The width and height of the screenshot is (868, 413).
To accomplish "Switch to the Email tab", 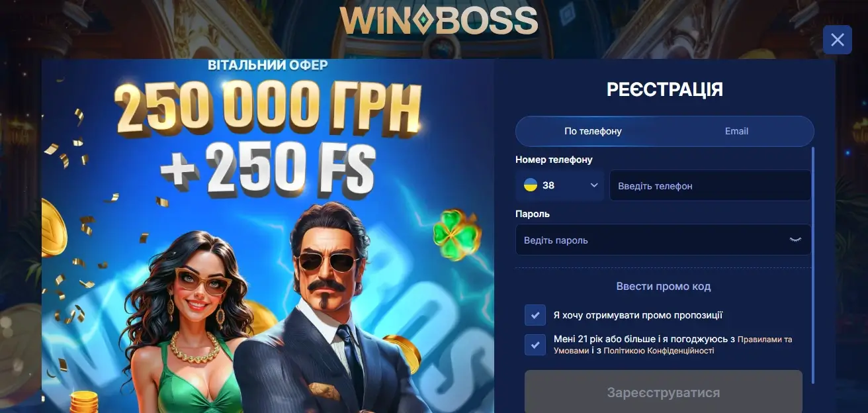I will coord(736,131).
